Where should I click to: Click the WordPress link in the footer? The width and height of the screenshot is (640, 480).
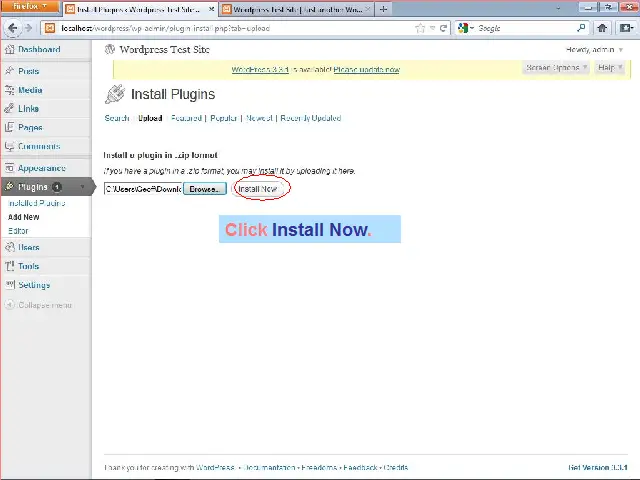coord(215,467)
